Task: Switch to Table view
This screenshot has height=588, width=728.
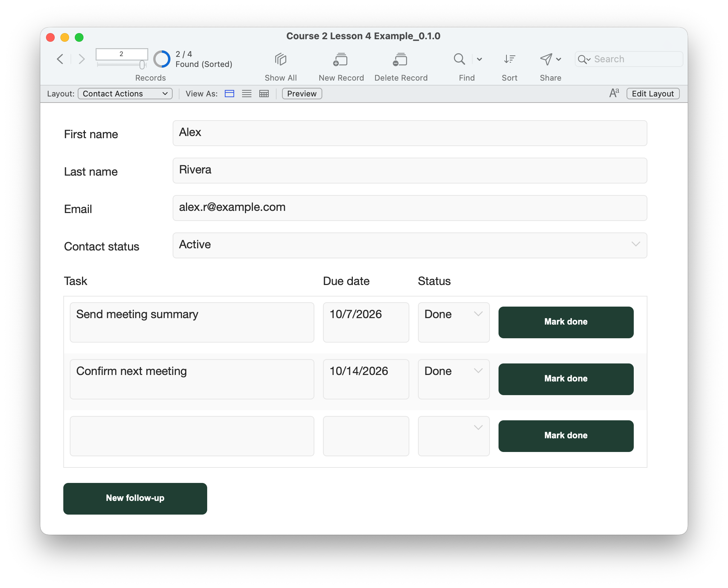Action: coord(264,94)
